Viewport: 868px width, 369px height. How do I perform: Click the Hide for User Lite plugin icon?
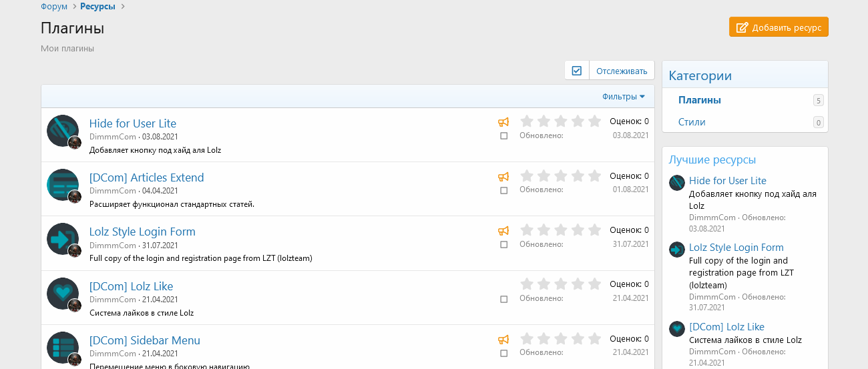(63, 130)
